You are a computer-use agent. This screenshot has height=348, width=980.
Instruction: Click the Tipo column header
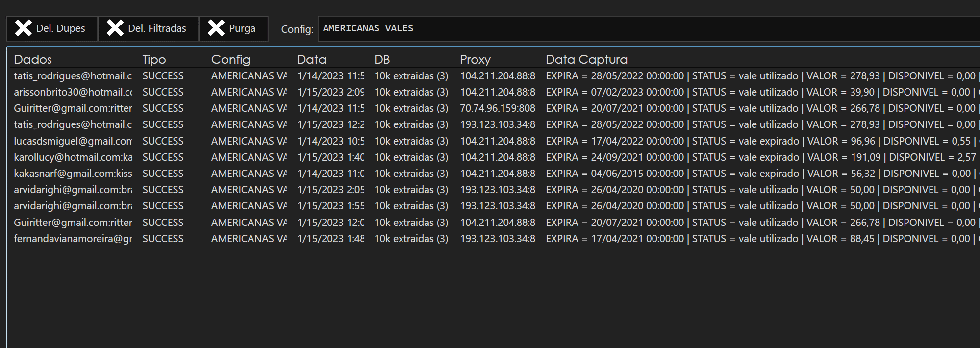pyautogui.click(x=154, y=59)
